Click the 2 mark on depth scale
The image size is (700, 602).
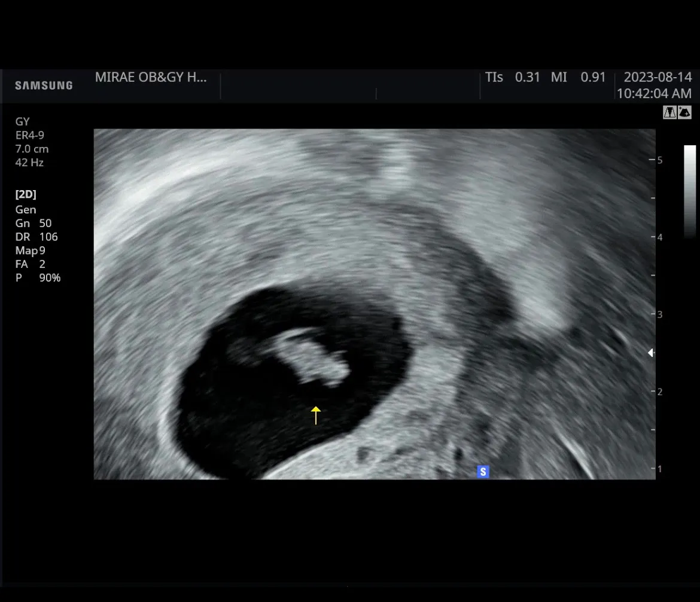click(659, 392)
